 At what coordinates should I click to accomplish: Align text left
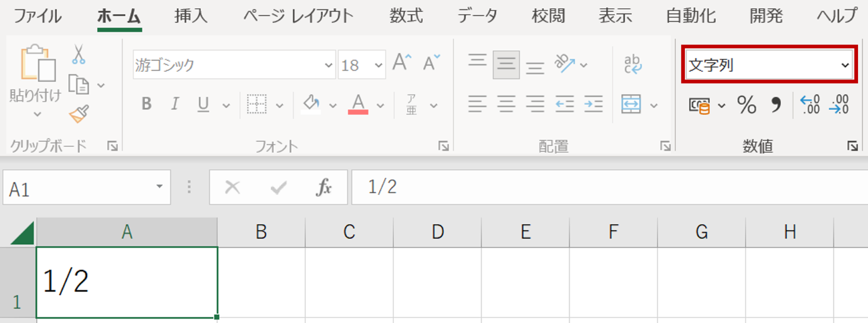click(477, 104)
